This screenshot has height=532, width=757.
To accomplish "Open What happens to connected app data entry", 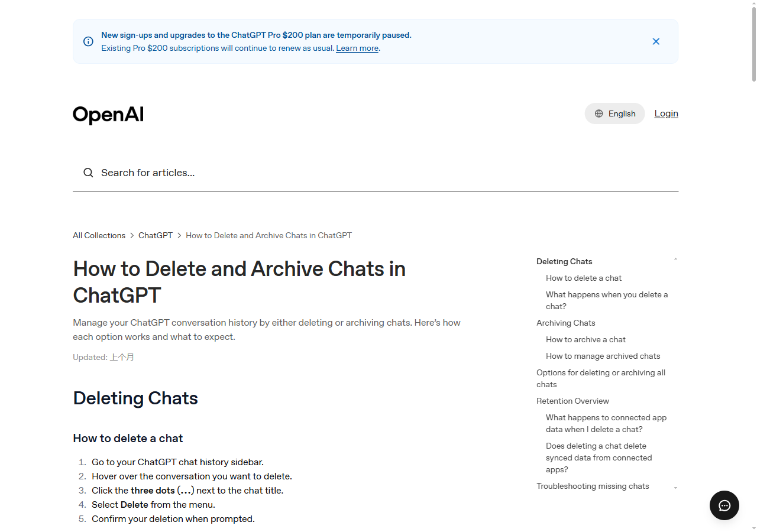I will pyautogui.click(x=606, y=423).
